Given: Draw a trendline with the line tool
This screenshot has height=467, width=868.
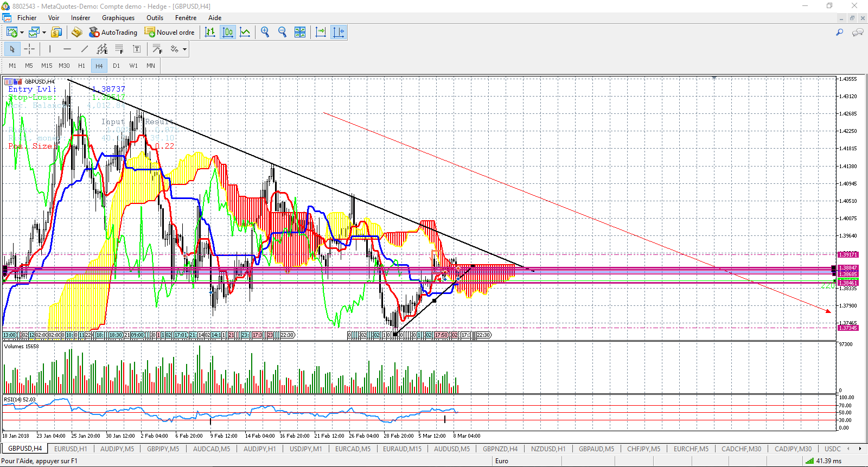Looking at the screenshot, I should click(85, 49).
